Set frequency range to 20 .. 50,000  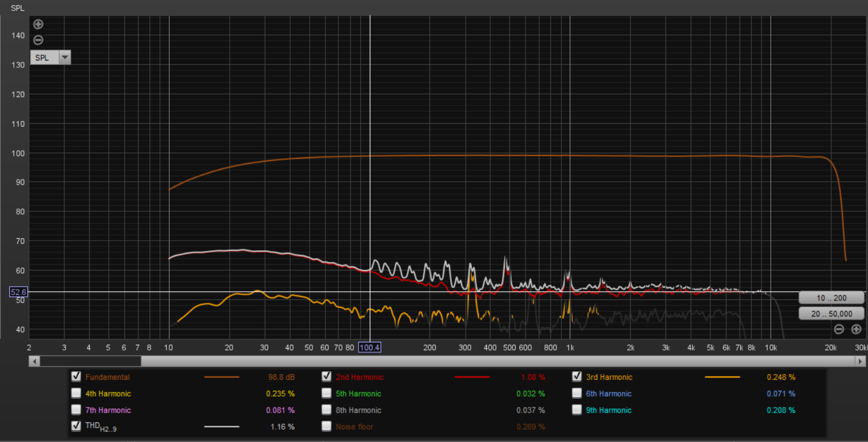pyautogui.click(x=831, y=314)
